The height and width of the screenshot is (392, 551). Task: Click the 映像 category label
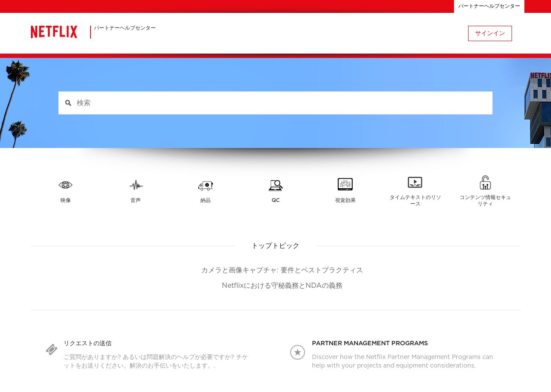point(66,200)
